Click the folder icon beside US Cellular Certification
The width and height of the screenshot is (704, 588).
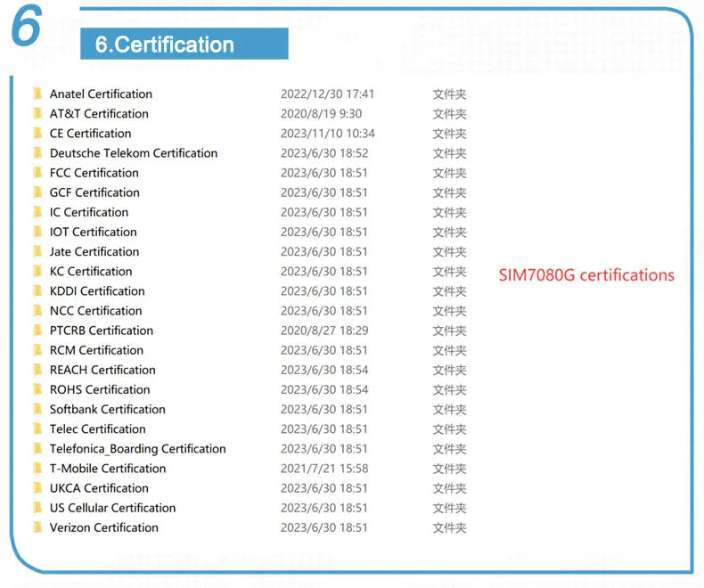[x=37, y=508]
